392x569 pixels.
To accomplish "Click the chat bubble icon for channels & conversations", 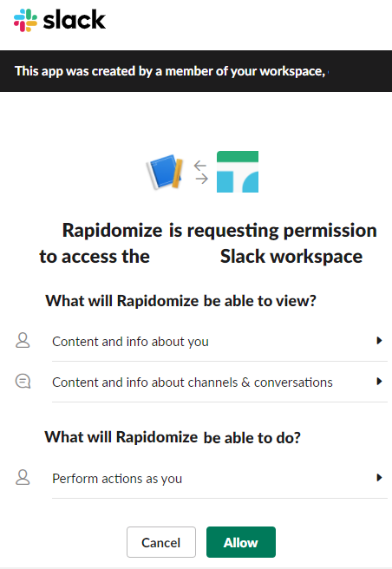I will [23, 382].
